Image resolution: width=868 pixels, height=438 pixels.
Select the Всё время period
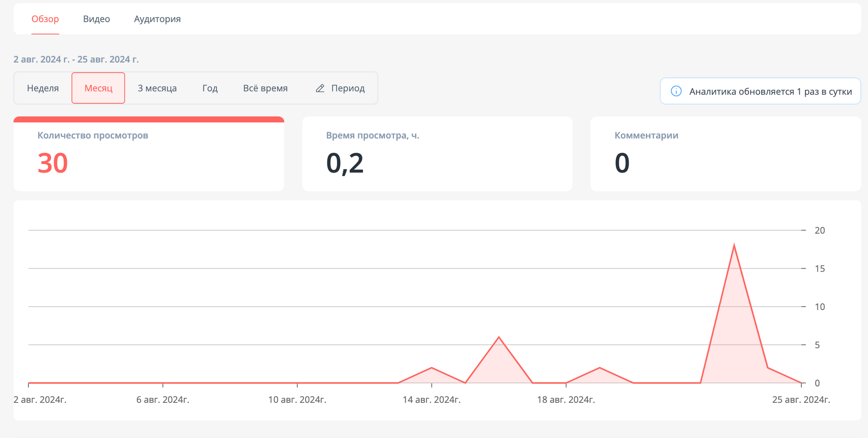coord(265,88)
